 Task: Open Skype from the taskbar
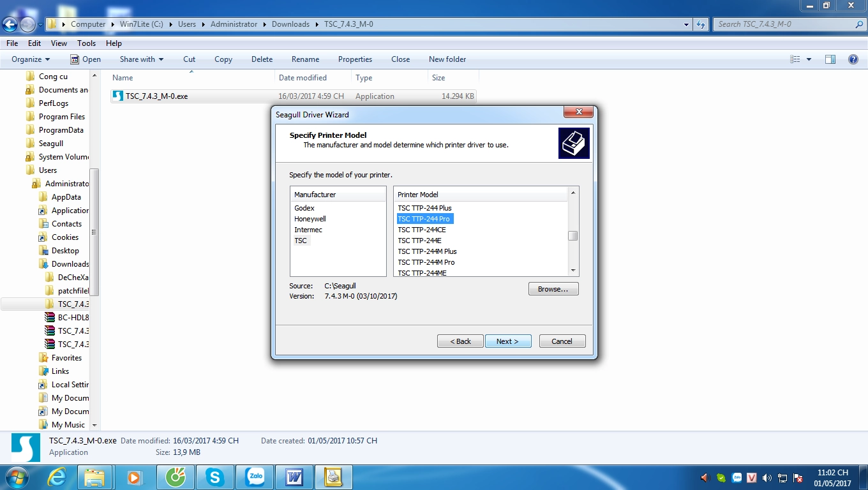[x=215, y=477]
